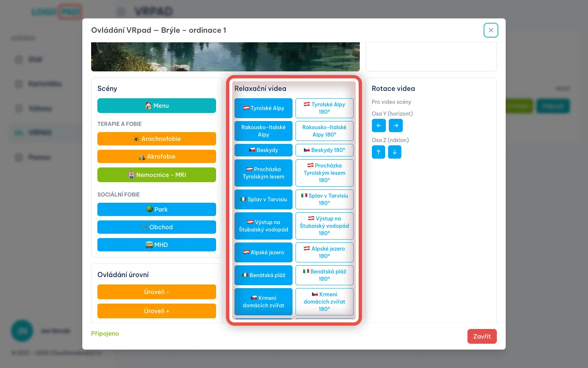Viewport: 588px width, 368px height.
Task: Play Výstup na Štubaiský vodopád video
Action: 263,226
